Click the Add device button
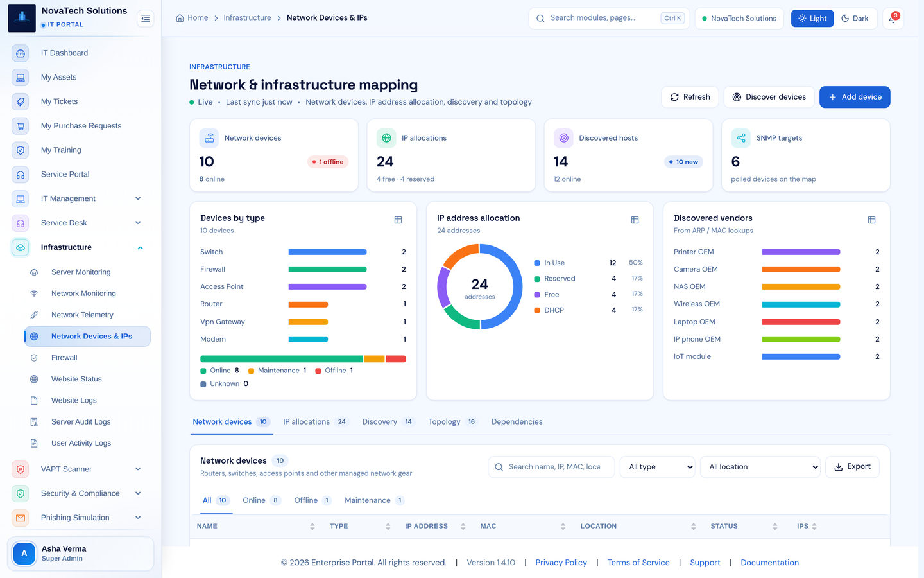This screenshot has height=578, width=924. pyautogui.click(x=855, y=97)
